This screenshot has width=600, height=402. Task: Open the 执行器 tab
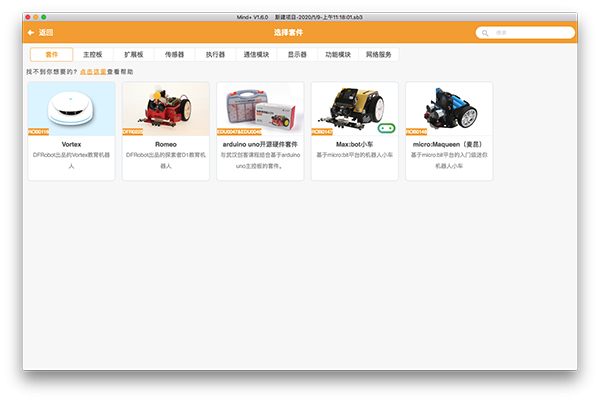click(215, 55)
